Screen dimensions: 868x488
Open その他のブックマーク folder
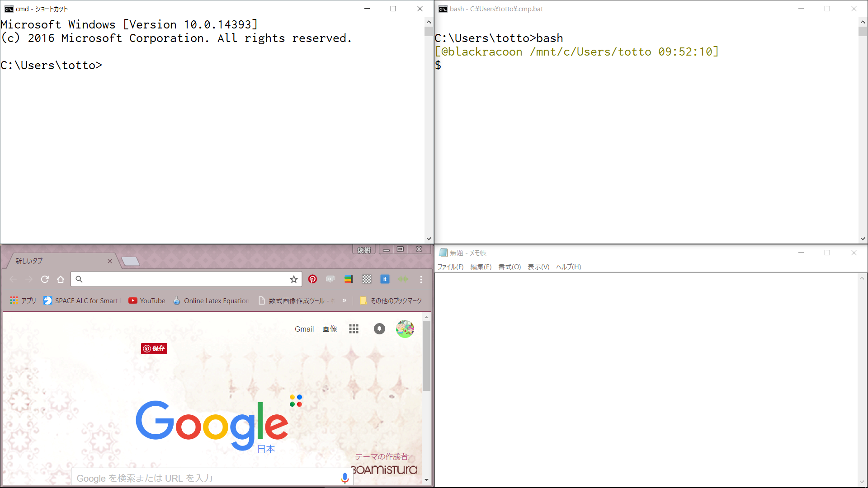coord(391,300)
